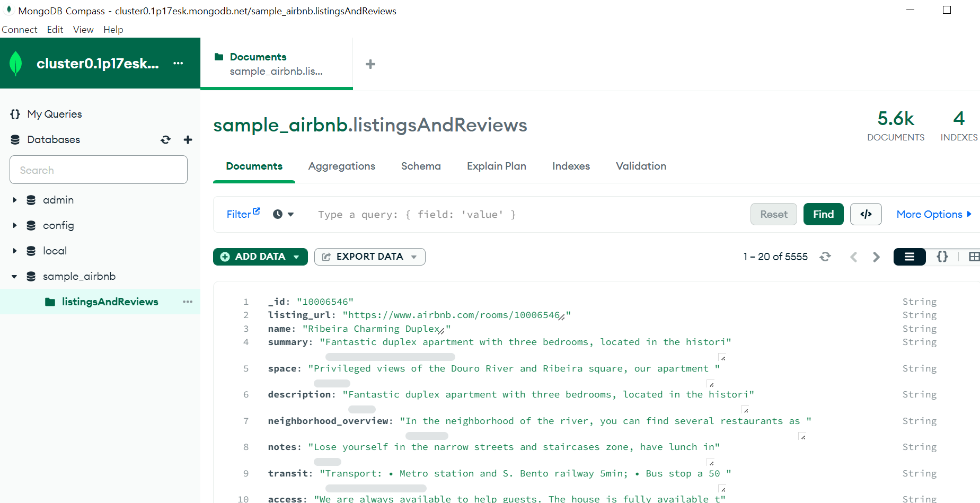Viewport: 980px width, 503px height.
Task: Switch to JSON view
Action: pos(942,257)
